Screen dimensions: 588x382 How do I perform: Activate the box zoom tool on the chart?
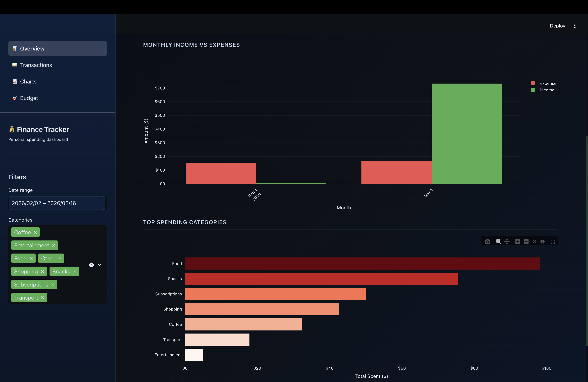(499, 242)
